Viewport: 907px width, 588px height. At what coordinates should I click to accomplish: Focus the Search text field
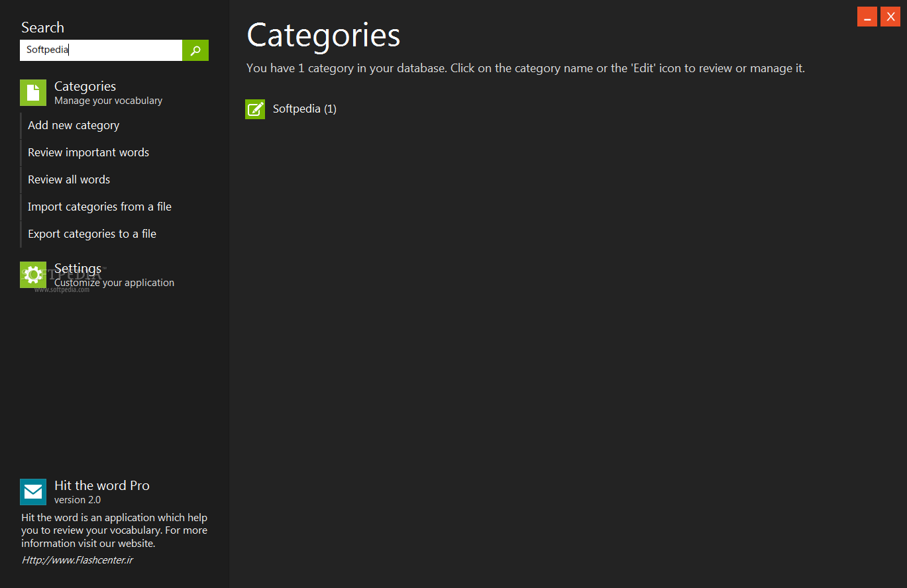tap(101, 50)
